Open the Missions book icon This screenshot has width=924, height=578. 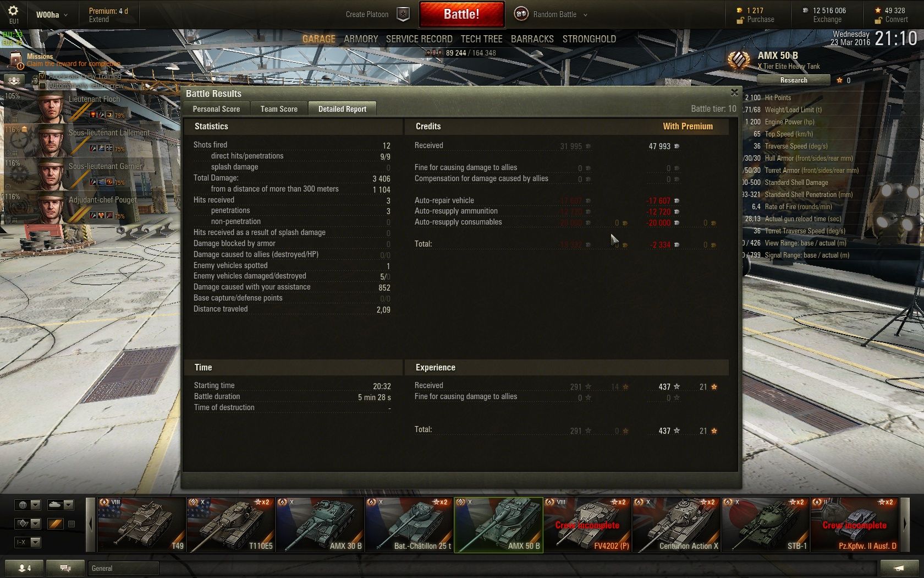point(16,59)
